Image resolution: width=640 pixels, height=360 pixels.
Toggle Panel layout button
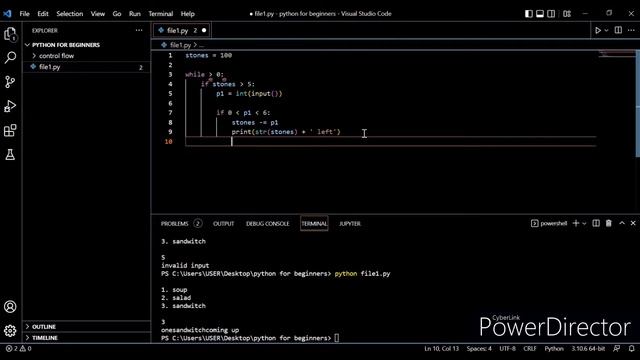point(540,14)
